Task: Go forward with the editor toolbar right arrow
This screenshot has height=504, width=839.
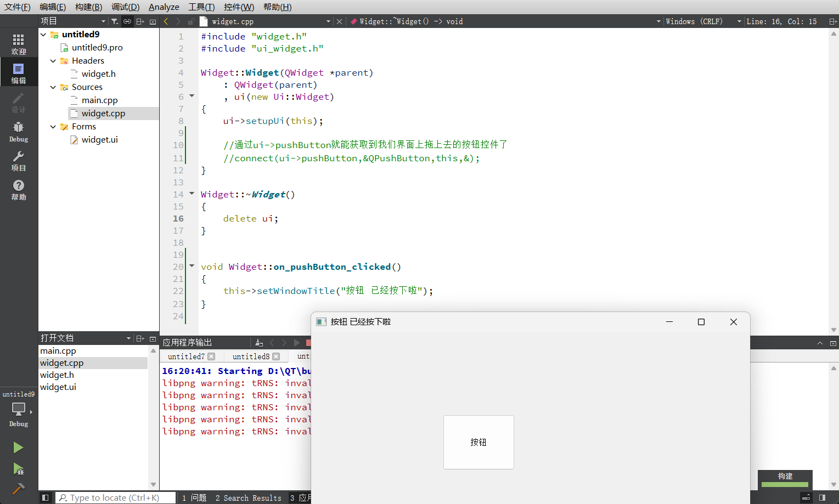Action: coord(178,21)
